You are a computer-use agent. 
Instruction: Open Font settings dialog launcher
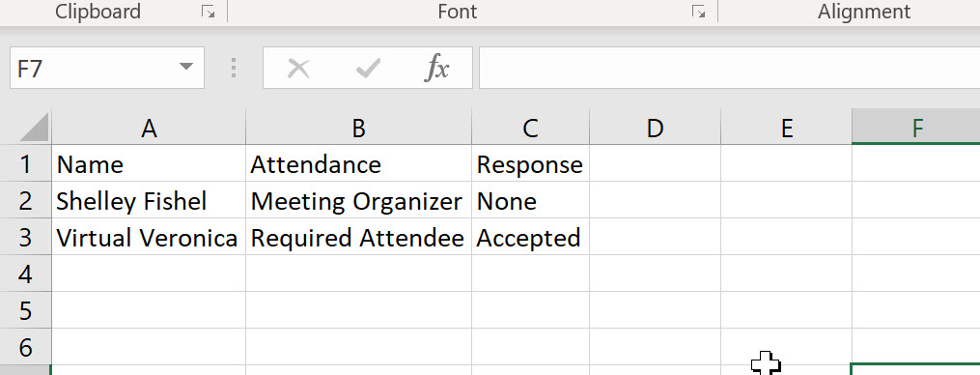[699, 12]
